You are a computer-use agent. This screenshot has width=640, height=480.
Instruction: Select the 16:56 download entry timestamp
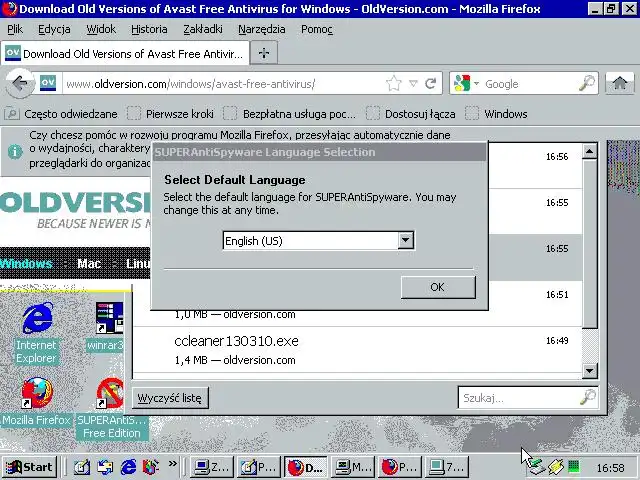[557, 157]
